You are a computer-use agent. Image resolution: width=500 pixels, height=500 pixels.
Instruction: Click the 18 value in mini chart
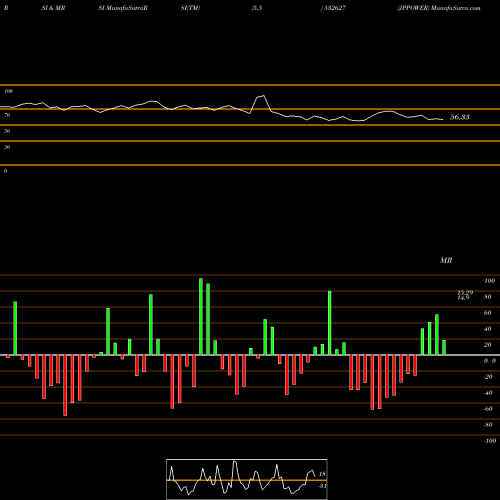pyautogui.click(x=322, y=474)
